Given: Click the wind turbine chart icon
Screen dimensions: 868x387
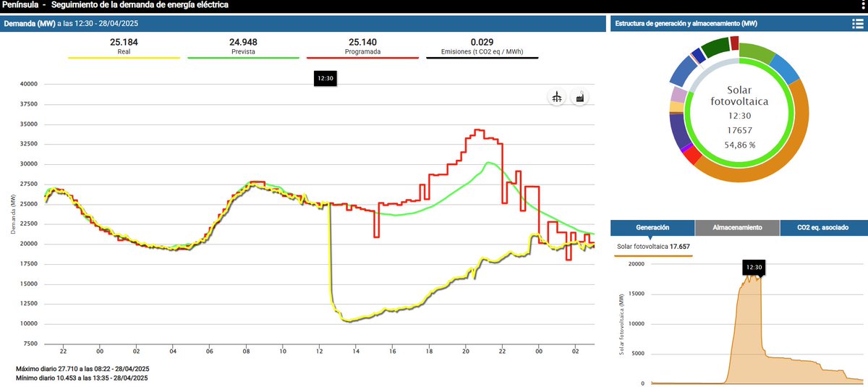Looking at the screenshot, I should [x=556, y=98].
